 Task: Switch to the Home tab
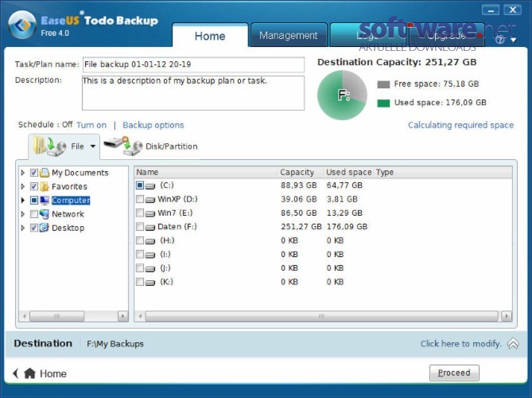coord(210,36)
